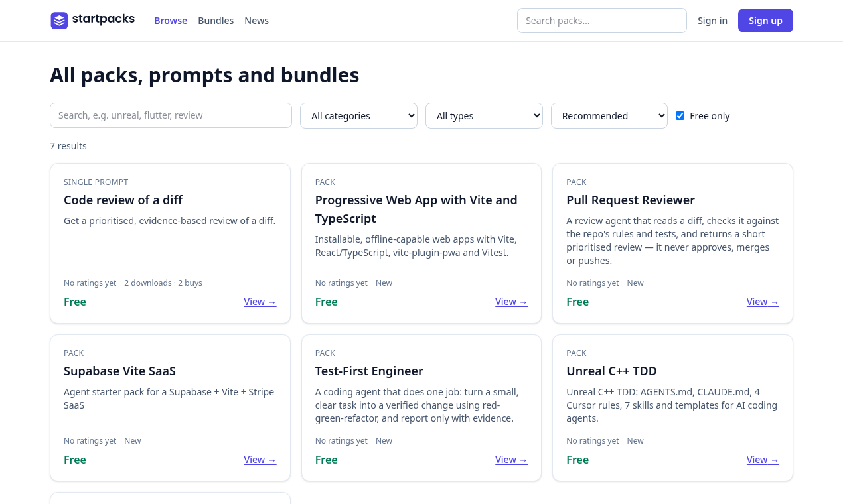843x504 pixels.
Task: Click the Free price on Test-First Engineer
Action: click(327, 460)
